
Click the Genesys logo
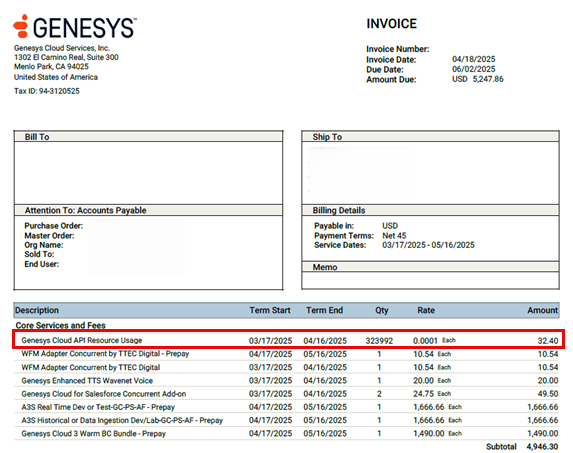click(75, 27)
